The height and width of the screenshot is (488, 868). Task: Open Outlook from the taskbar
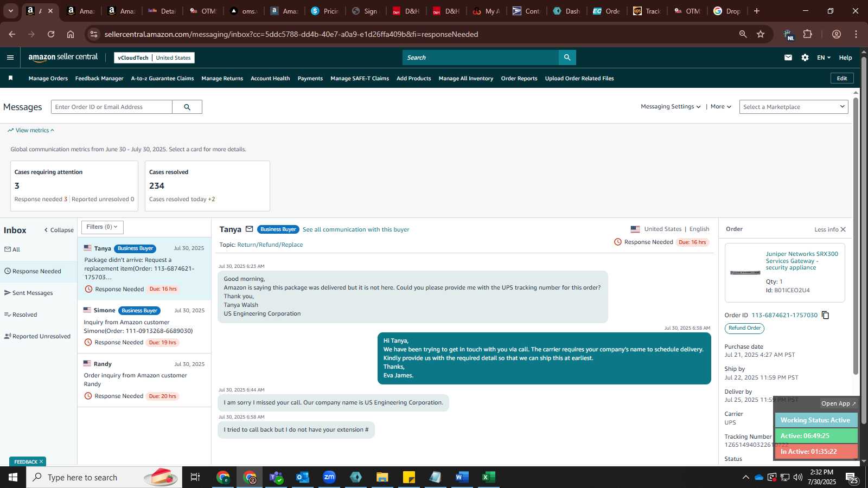[x=303, y=477]
